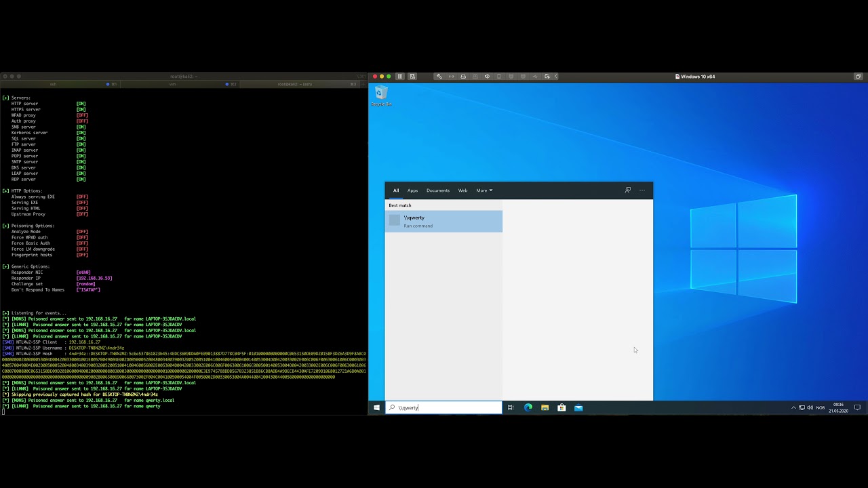Open the Mail app from the taskbar
The image size is (868, 488).
[578, 407]
